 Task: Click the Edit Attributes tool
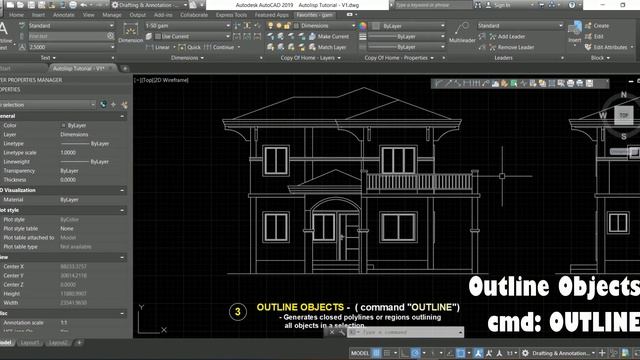[x=606, y=47]
